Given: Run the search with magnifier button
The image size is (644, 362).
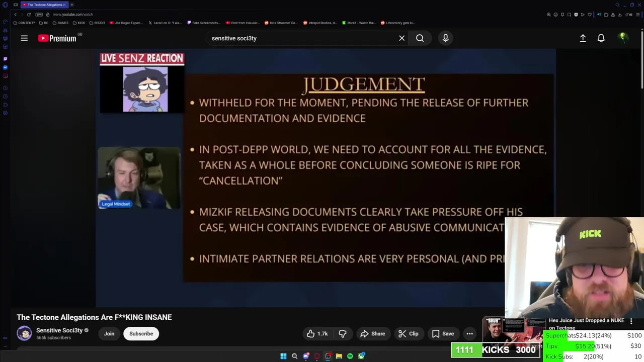Looking at the screenshot, I should 420,38.
